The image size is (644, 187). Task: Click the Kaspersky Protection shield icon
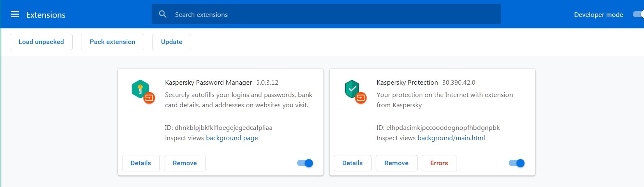(351, 89)
